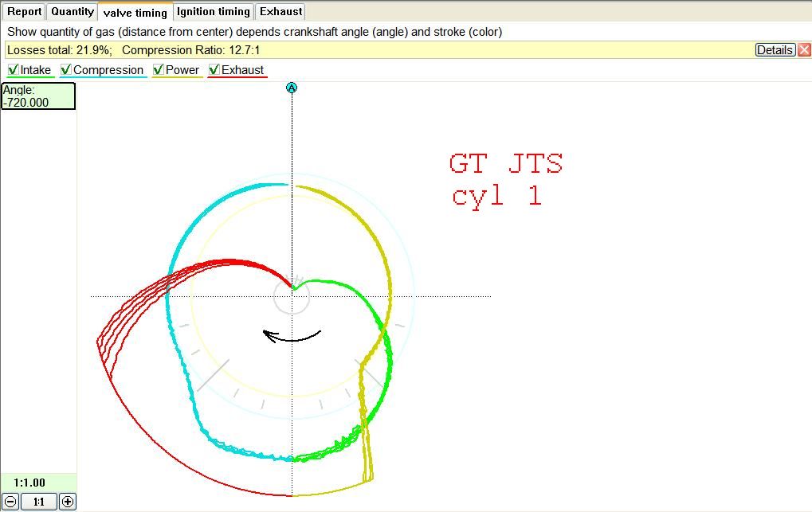Click the circled A marker atop the chart
The image size is (812, 512).
pos(292,88)
